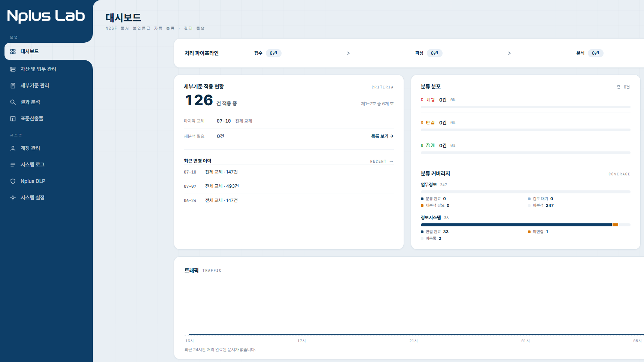The height and width of the screenshot is (362, 644).
Task: Click the 자산 및 업무 관리 server icon
Action: coord(13,69)
